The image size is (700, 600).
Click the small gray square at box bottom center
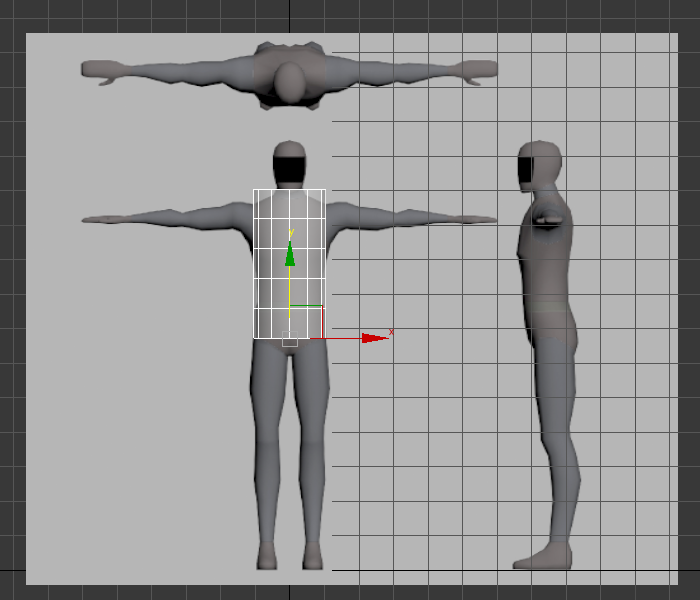(x=290, y=338)
